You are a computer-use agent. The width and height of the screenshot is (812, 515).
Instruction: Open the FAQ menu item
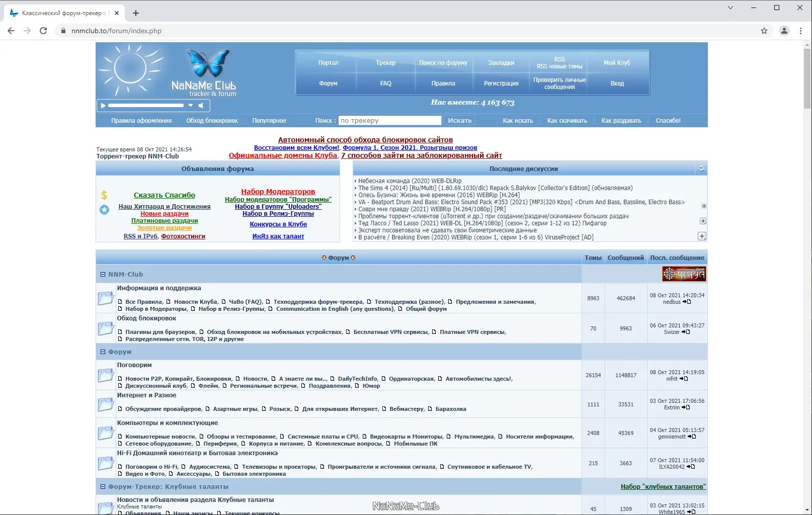tap(386, 83)
